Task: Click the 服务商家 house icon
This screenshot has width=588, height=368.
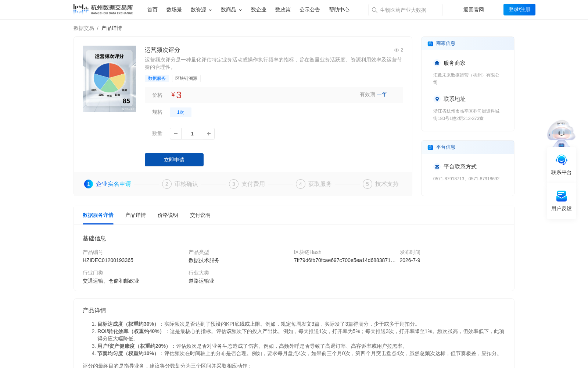Action: coord(437,63)
